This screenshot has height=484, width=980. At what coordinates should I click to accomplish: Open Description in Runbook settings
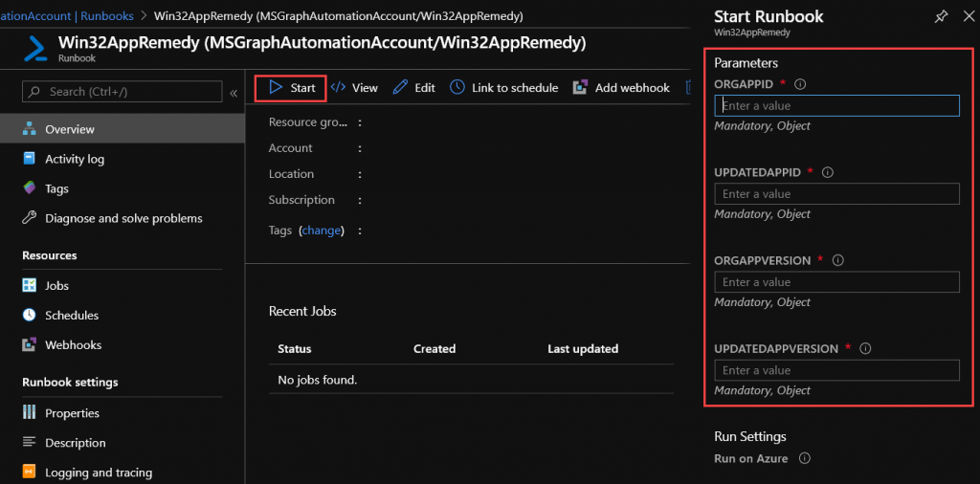(75, 443)
